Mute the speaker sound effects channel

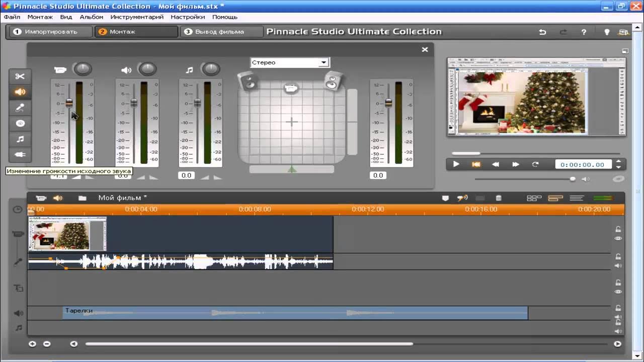[126, 70]
